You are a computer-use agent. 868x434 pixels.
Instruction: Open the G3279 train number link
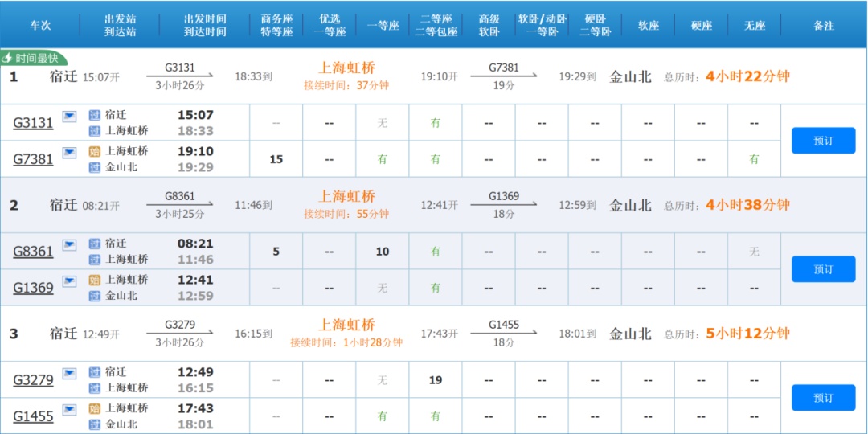(x=33, y=380)
